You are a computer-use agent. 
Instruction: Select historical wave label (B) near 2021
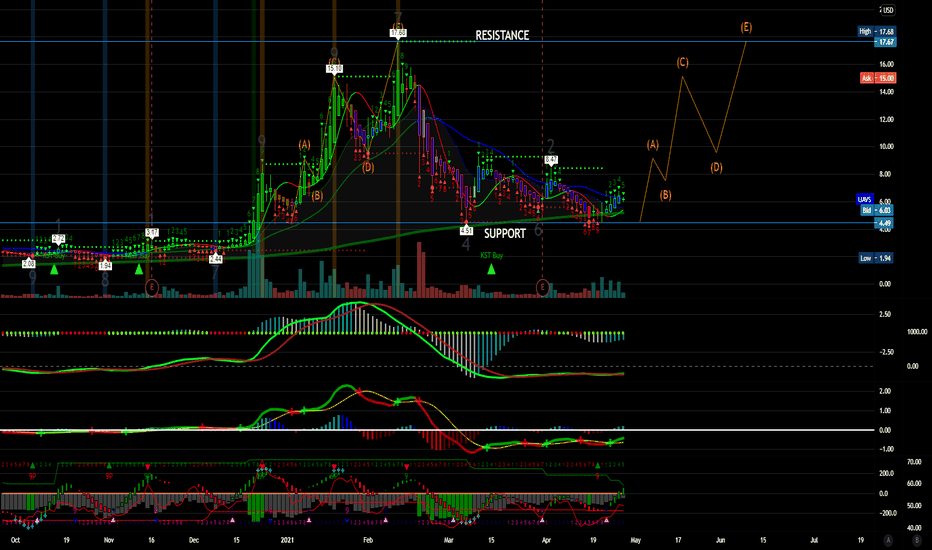pyautogui.click(x=317, y=196)
